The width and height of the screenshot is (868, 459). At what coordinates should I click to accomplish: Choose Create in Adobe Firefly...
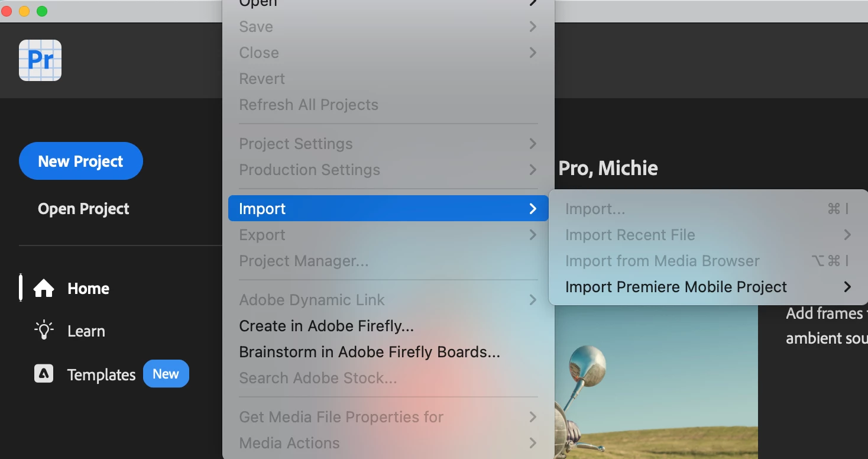pos(388,326)
